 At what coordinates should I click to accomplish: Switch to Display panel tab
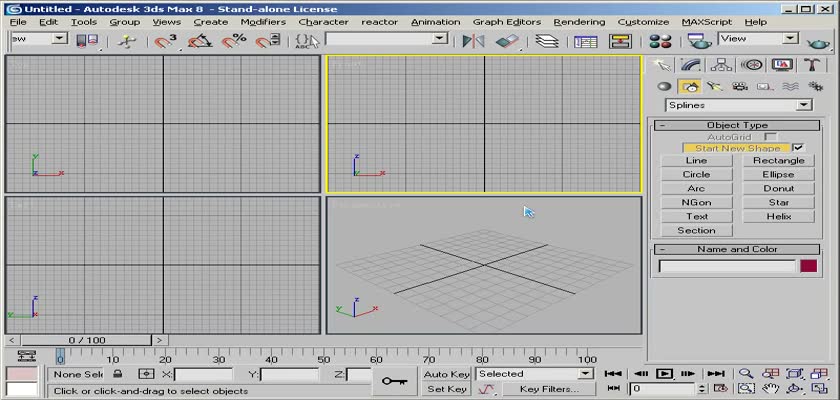pos(782,65)
